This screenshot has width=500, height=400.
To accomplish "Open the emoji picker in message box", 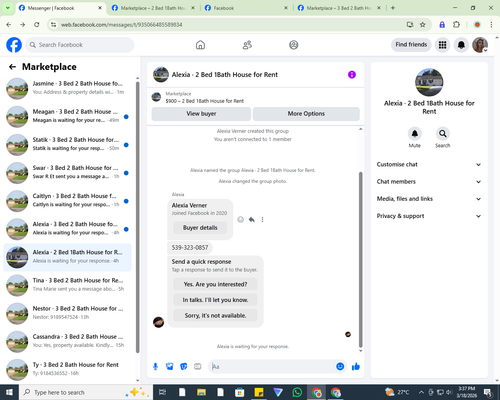I will tap(340, 367).
